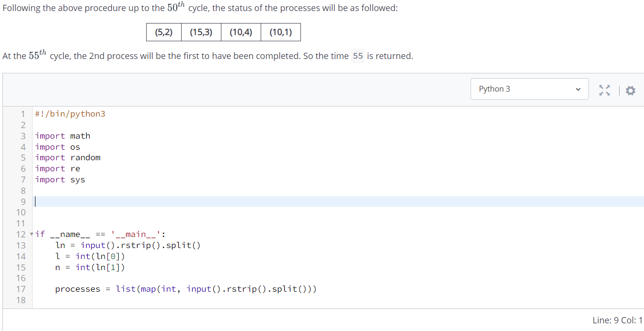The height and width of the screenshot is (331, 644).
Task: Toggle fullscreen editor mode icon
Action: click(605, 90)
